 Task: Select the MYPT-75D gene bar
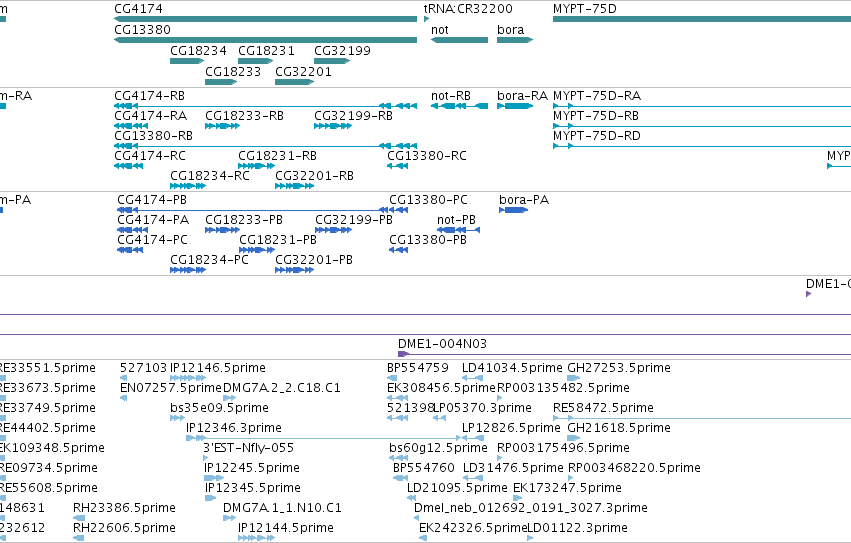702,19
